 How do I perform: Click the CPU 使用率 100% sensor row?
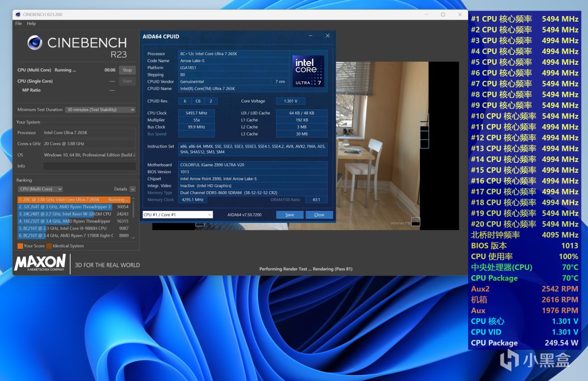coord(525,256)
